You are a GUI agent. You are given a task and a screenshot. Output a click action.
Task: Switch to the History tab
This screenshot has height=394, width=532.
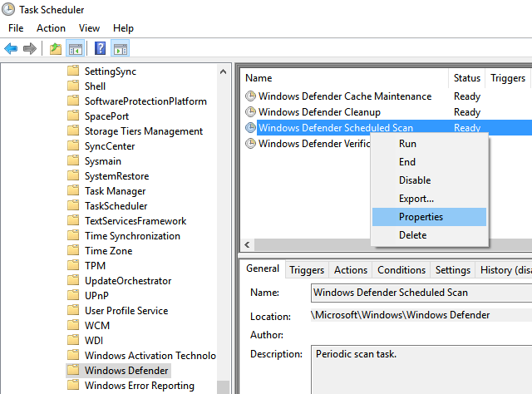click(x=505, y=270)
